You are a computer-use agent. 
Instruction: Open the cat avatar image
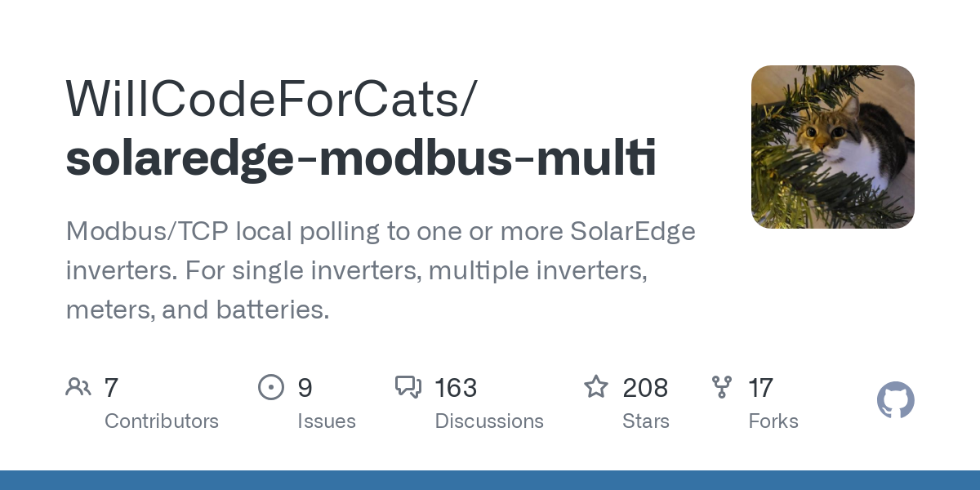point(832,147)
